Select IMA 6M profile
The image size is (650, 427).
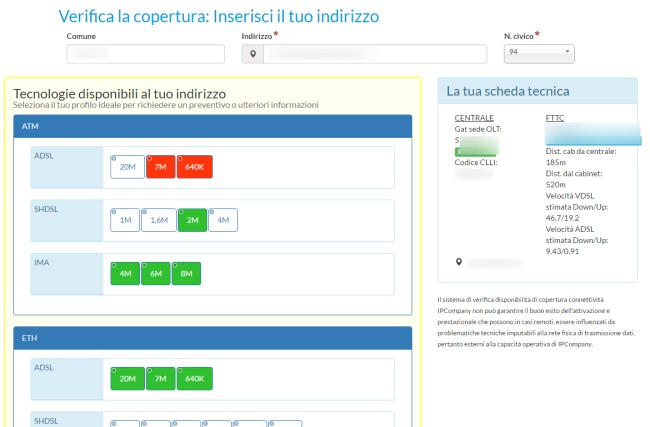pyautogui.click(x=156, y=273)
